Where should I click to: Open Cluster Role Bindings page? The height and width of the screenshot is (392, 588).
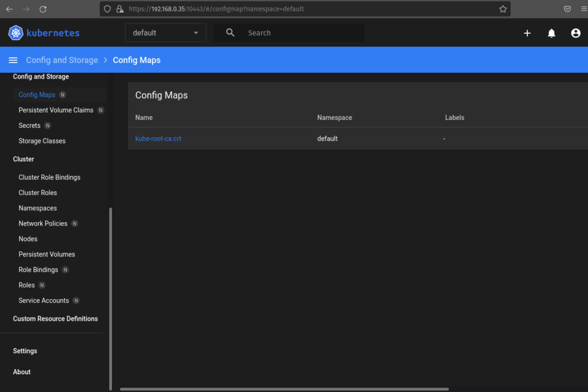pyautogui.click(x=49, y=177)
